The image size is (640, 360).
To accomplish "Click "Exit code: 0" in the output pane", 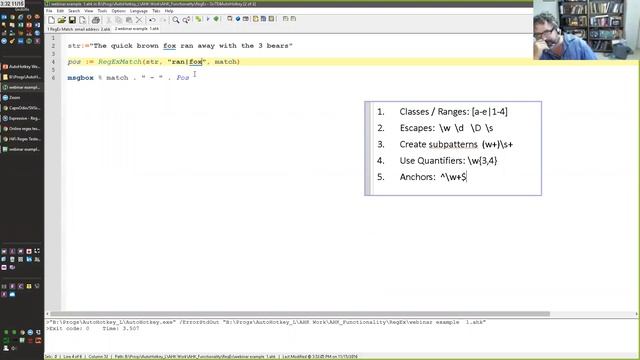I will point(69,329).
